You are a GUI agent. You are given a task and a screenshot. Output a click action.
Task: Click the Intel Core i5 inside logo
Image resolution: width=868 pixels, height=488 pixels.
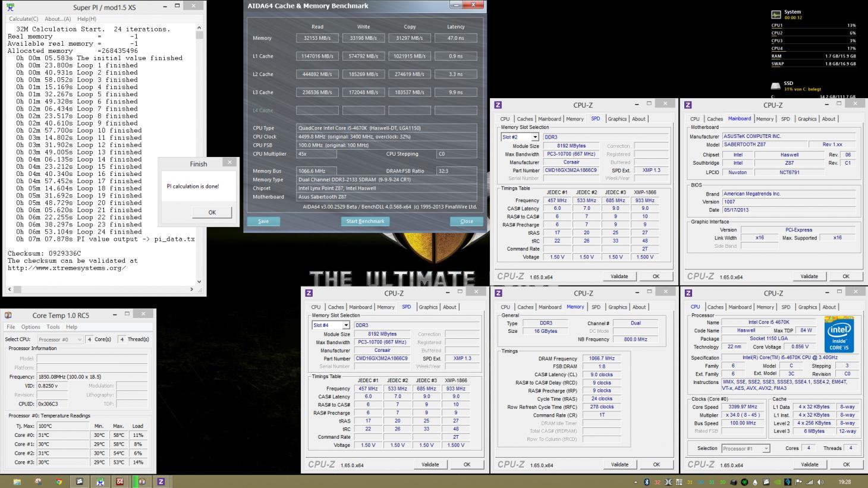[839, 334]
